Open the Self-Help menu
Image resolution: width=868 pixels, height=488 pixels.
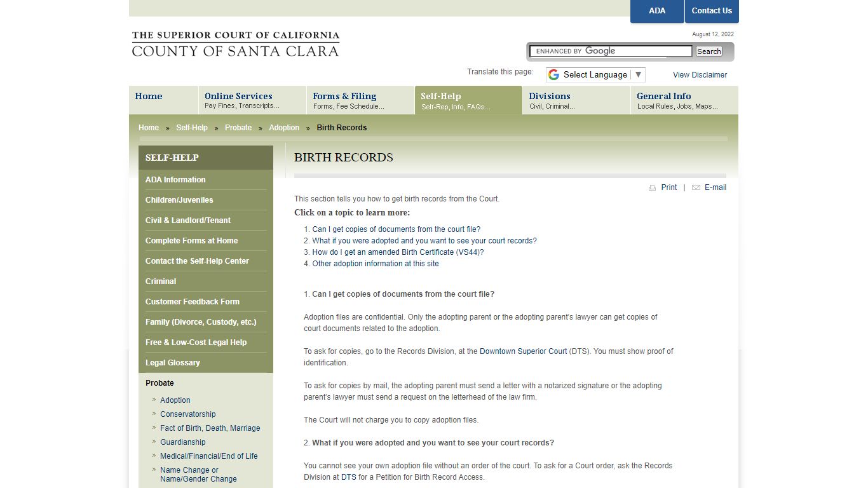(x=468, y=100)
